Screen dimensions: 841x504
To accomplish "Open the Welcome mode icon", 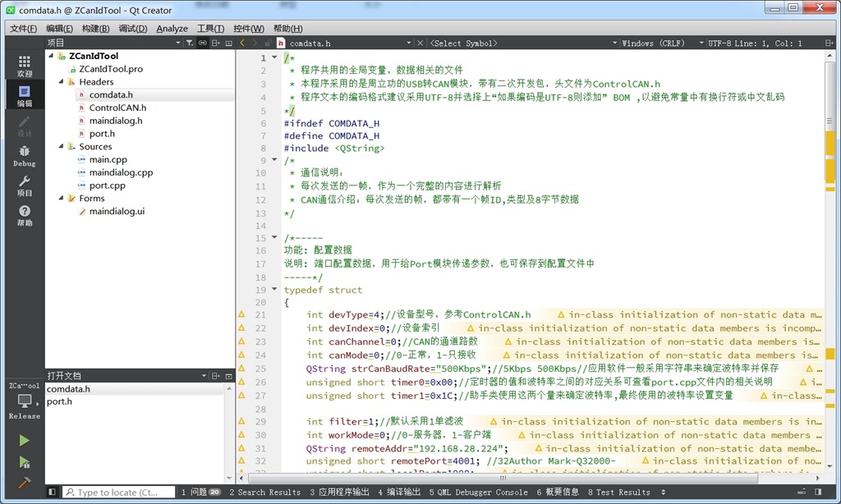I will (x=24, y=66).
